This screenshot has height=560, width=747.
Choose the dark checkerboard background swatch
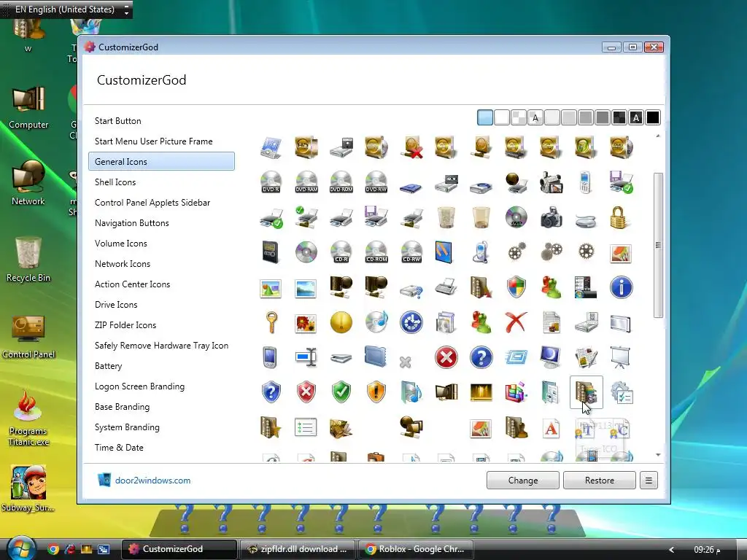click(619, 117)
